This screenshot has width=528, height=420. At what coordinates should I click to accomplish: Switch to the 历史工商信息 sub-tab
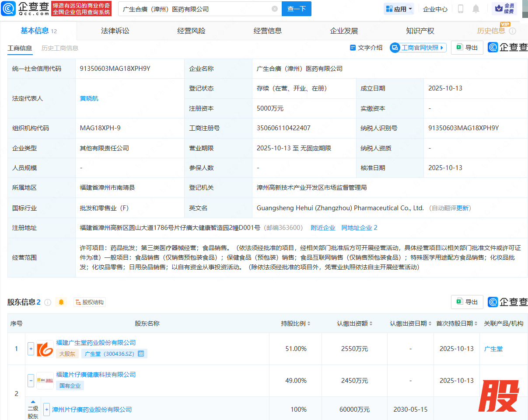click(60, 48)
